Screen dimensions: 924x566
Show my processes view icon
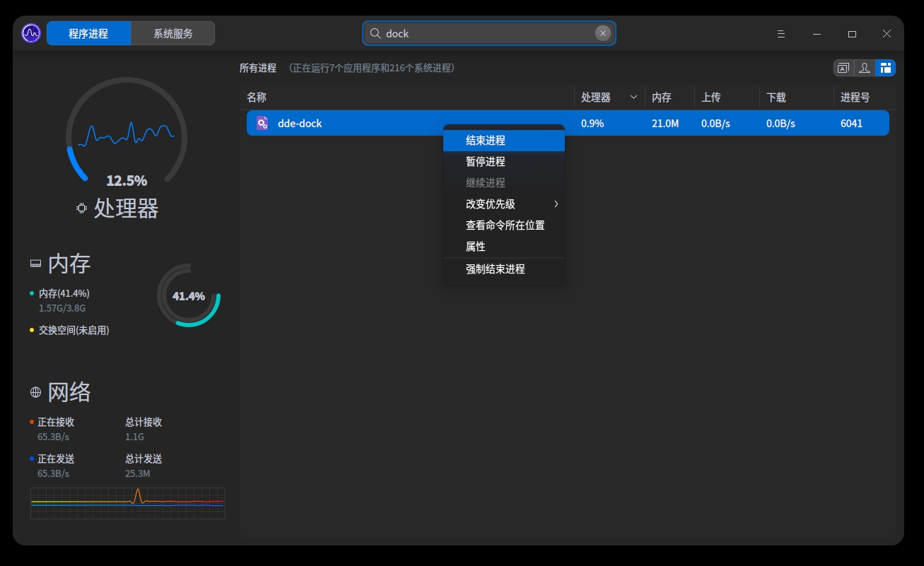(864, 68)
